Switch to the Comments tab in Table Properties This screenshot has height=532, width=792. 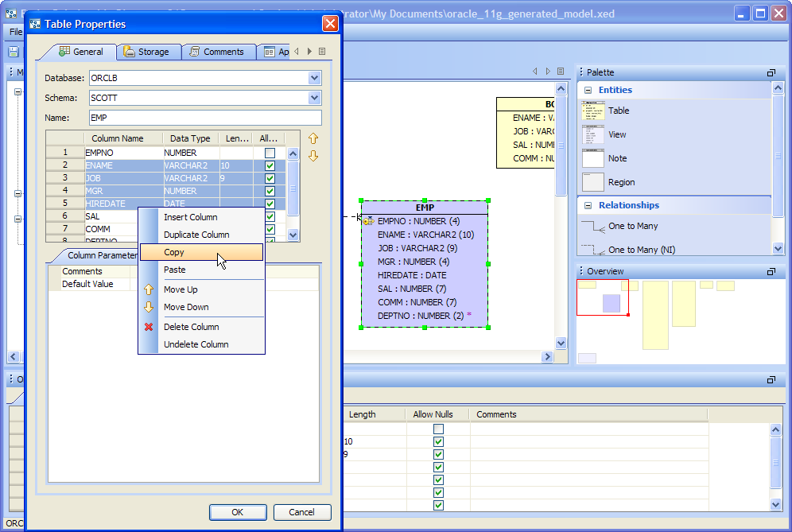217,52
